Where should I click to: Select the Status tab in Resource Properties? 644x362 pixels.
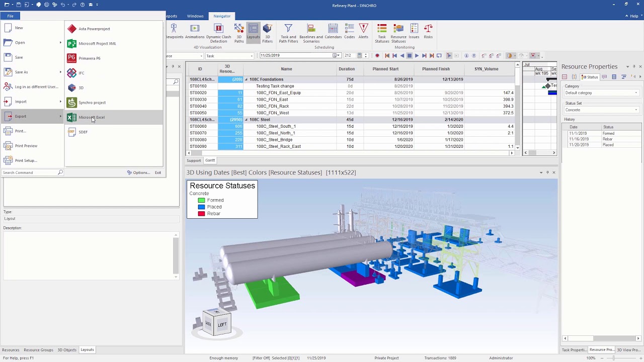[x=590, y=77]
